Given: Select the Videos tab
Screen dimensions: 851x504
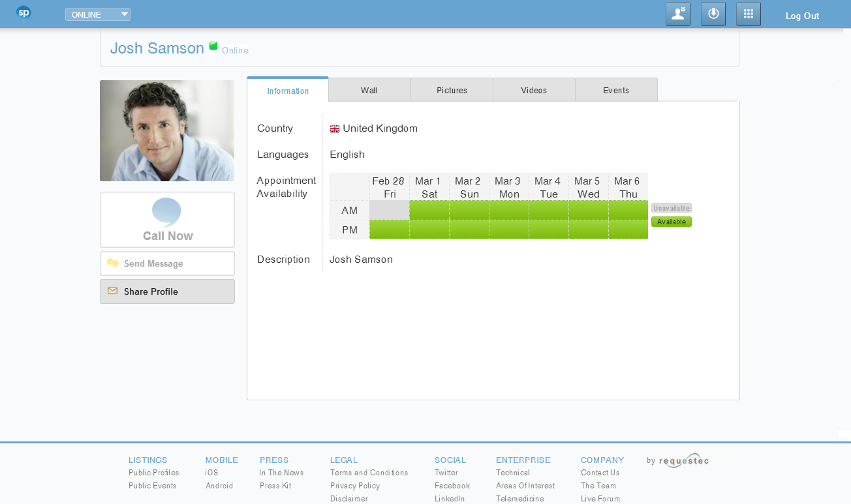Looking at the screenshot, I should [x=534, y=90].
